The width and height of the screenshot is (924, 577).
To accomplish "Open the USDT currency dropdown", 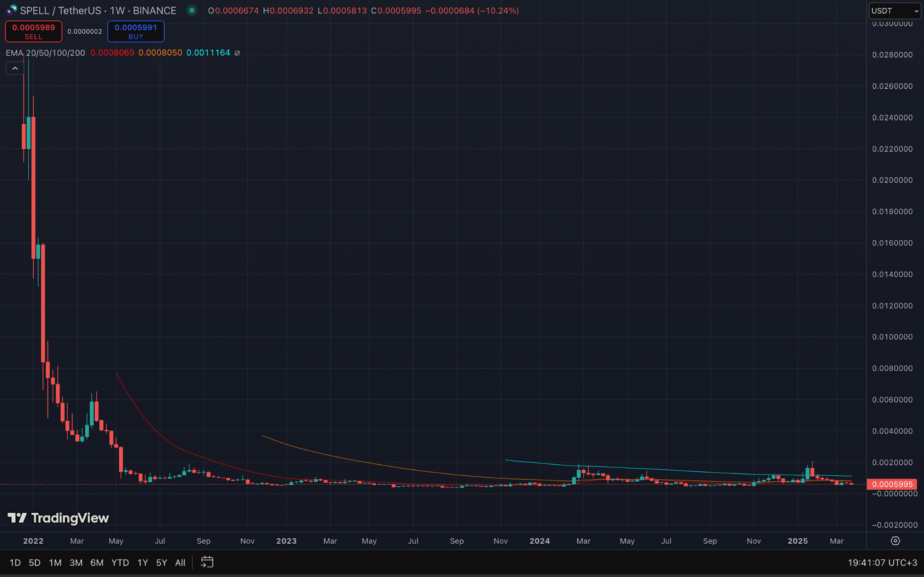I will click(x=894, y=11).
